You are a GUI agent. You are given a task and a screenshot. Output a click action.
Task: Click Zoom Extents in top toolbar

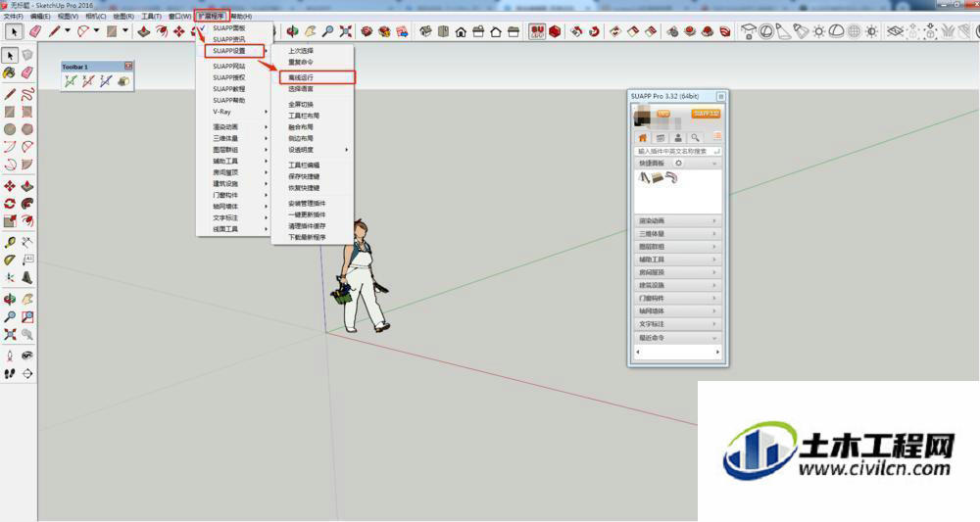tap(345, 31)
